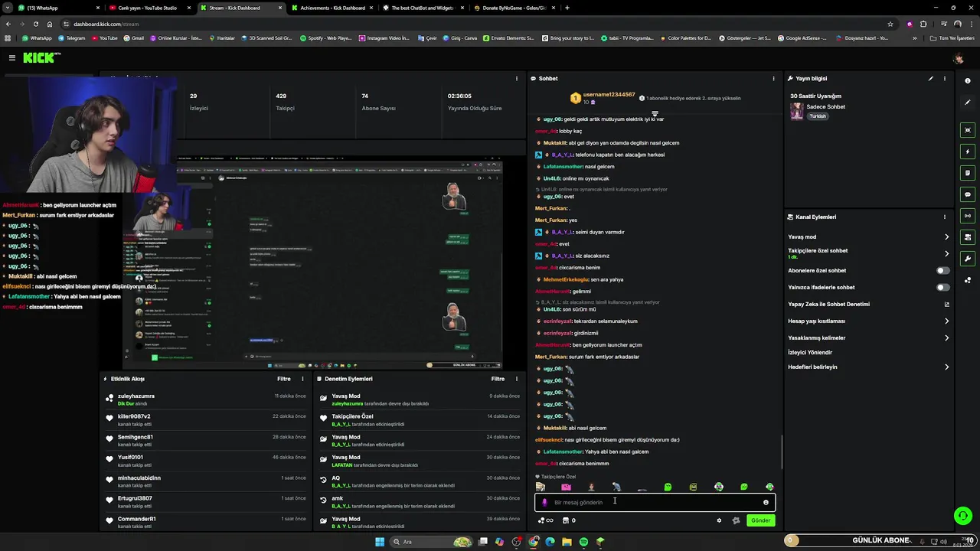Image resolution: width=980 pixels, height=551 pixels.
Task: Toggle the lightning activity feed icon in the sidebar
Action: 968,152
